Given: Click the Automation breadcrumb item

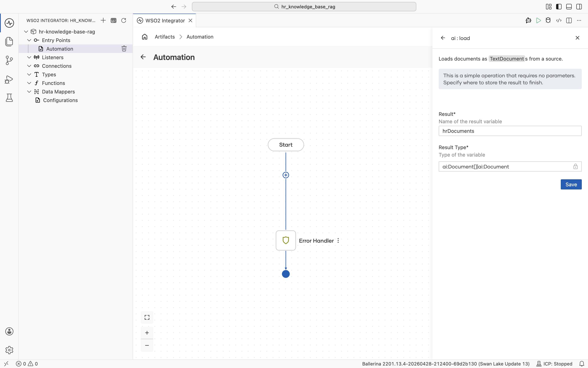Looking at the screenshot, I should click(200, 37).
